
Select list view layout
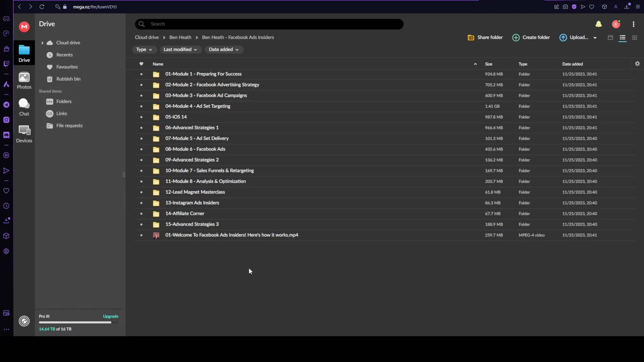pyautogui.click(x=622, y=38)
